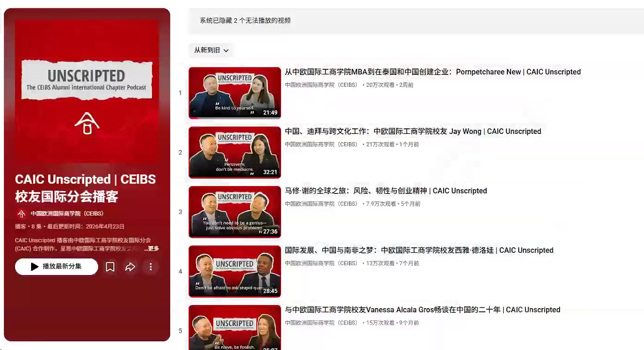Play the latest episode button
Image resolution: width=644 pixels, height=350 pixels.
(56, 267)
